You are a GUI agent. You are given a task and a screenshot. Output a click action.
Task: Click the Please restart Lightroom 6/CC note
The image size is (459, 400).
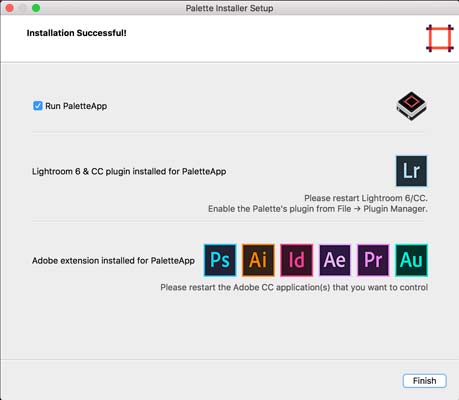[x=366, y=198]
